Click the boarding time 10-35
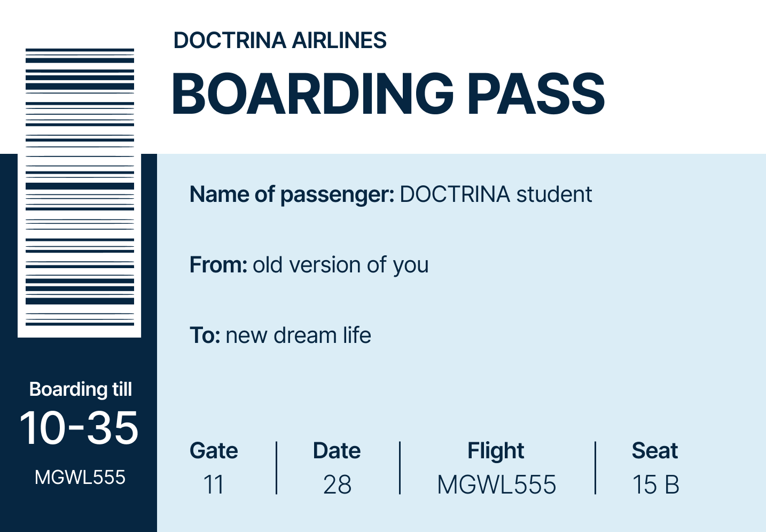This screenshot has width=766, height=532. point(79,428)
